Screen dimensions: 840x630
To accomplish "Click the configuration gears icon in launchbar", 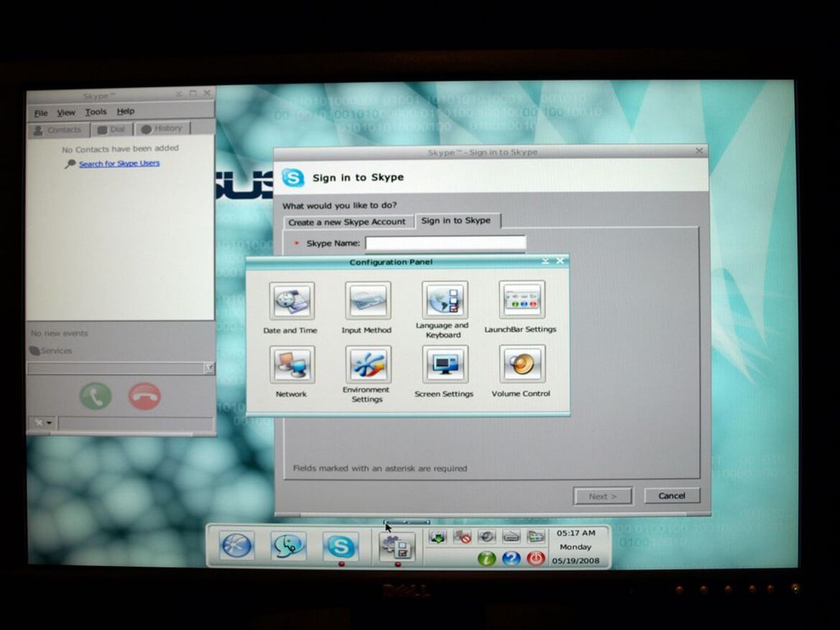I will point(397,547).
